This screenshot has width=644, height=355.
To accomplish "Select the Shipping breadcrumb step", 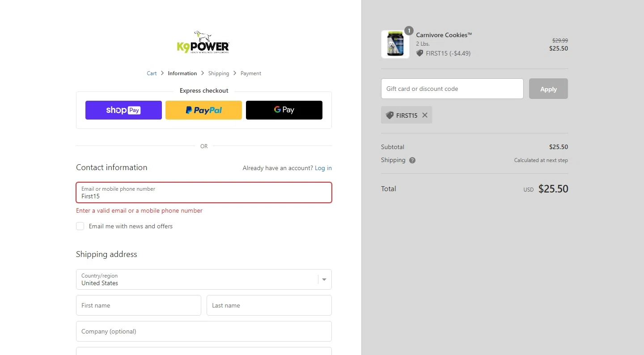I will coord(219,73).
